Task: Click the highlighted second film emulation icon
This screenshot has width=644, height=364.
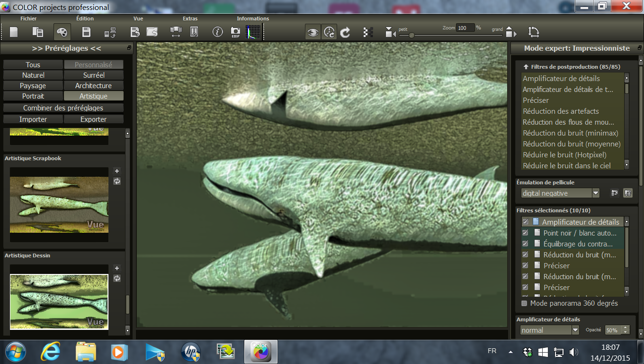Action: pyautogui.click(x=627, y=193)
